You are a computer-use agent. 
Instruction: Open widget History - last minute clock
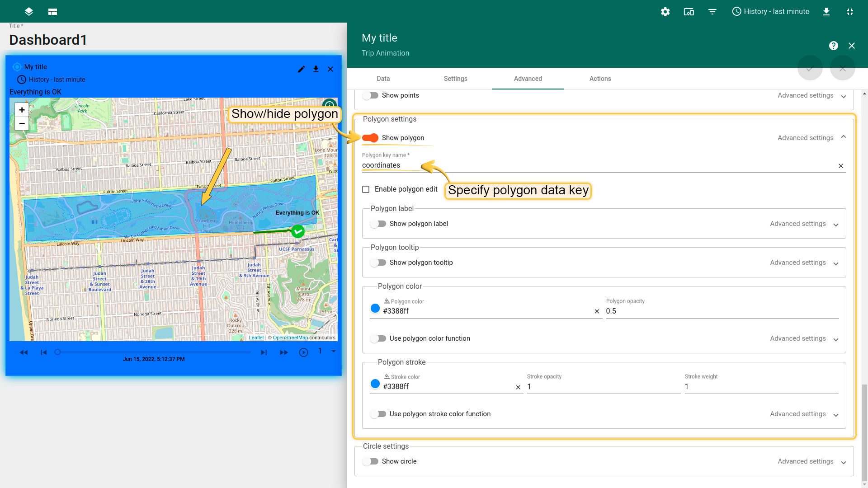(51, 80)
